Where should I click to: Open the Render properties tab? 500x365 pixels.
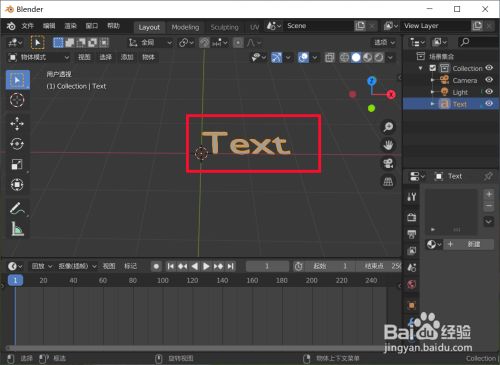[412, 217]
